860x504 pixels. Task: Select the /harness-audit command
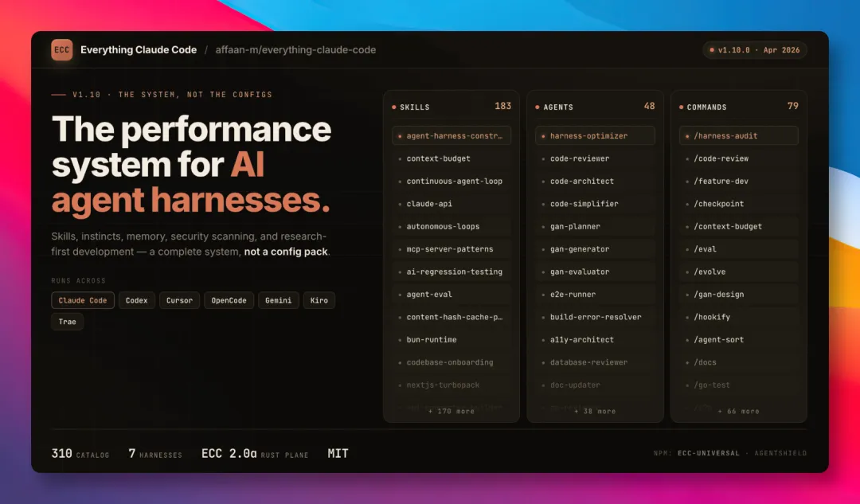coord(739,136)
